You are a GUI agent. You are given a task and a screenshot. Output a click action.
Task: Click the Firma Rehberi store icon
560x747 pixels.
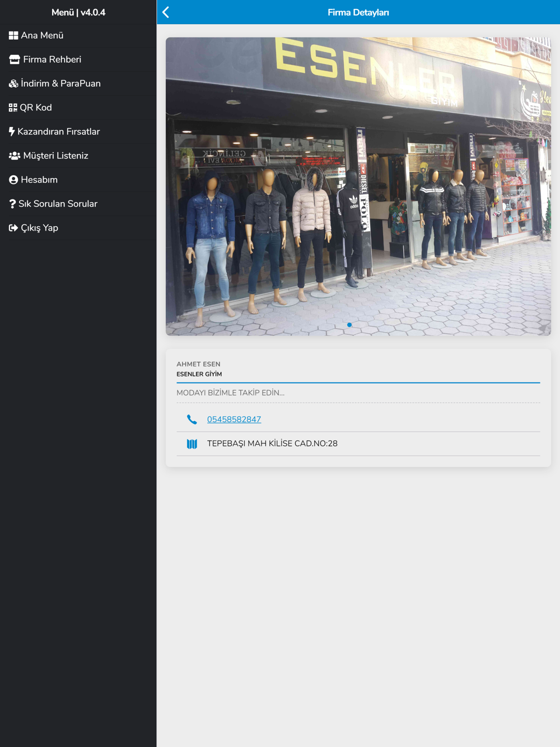point(15,59)
